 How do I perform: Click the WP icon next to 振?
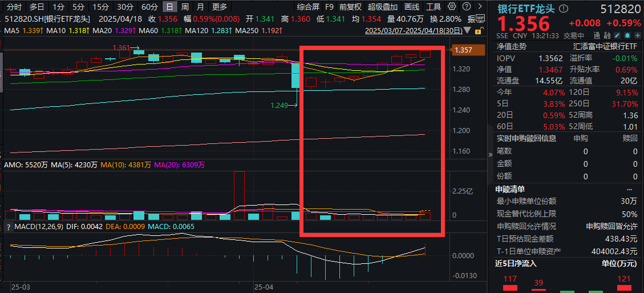click(479, 18)
